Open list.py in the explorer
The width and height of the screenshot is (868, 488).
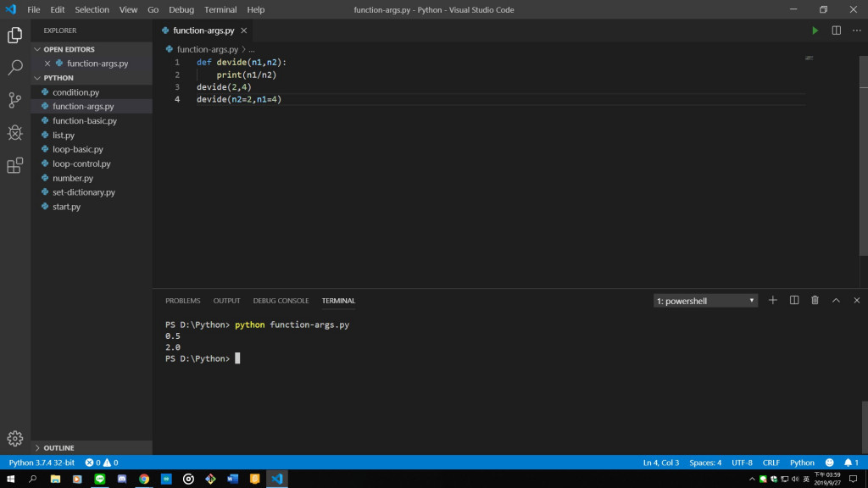pyautogui.click(x=92, y=135)
